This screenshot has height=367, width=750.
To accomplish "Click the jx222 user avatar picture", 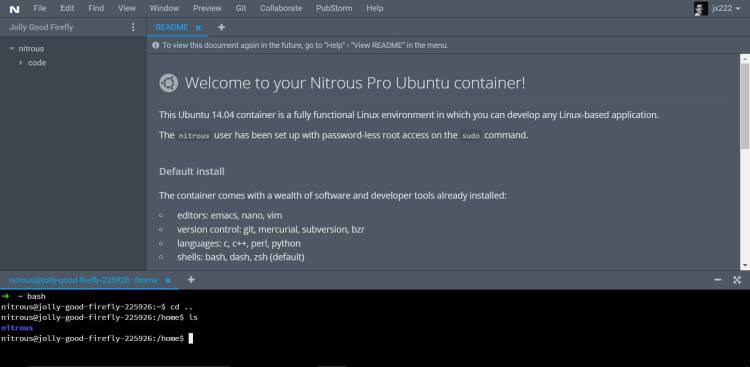I will point(701,9).
